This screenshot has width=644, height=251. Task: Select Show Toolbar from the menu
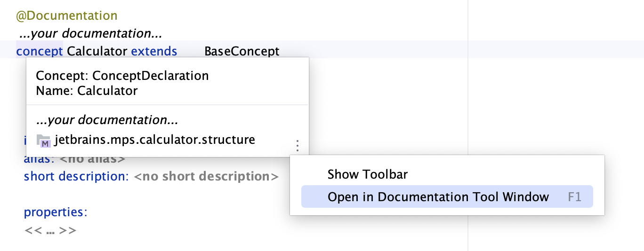(367, 175)
